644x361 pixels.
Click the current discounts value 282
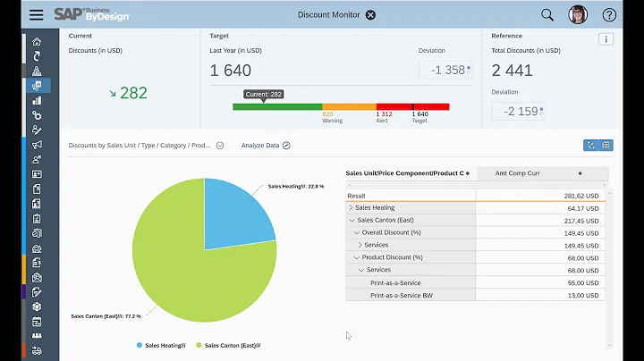point(133,93)
